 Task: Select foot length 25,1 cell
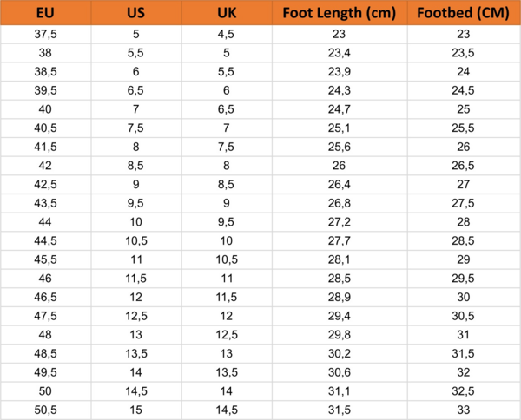[x=339, y=128]
